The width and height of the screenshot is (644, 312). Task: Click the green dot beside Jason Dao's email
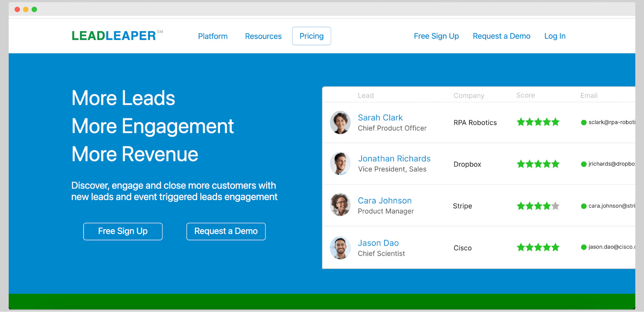[x=583, y=247]
